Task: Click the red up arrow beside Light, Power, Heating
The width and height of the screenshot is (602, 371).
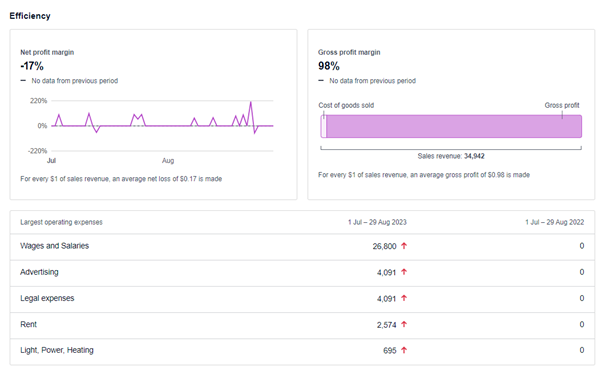Action: 404,350
